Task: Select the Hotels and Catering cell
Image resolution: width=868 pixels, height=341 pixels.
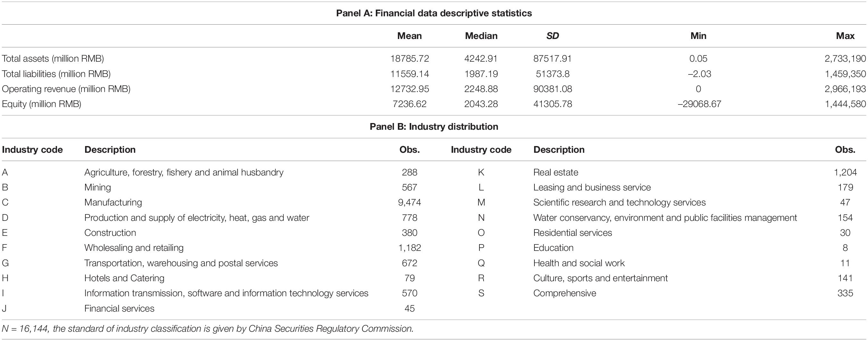Action: pyautogui.click(x=124, y=278)
